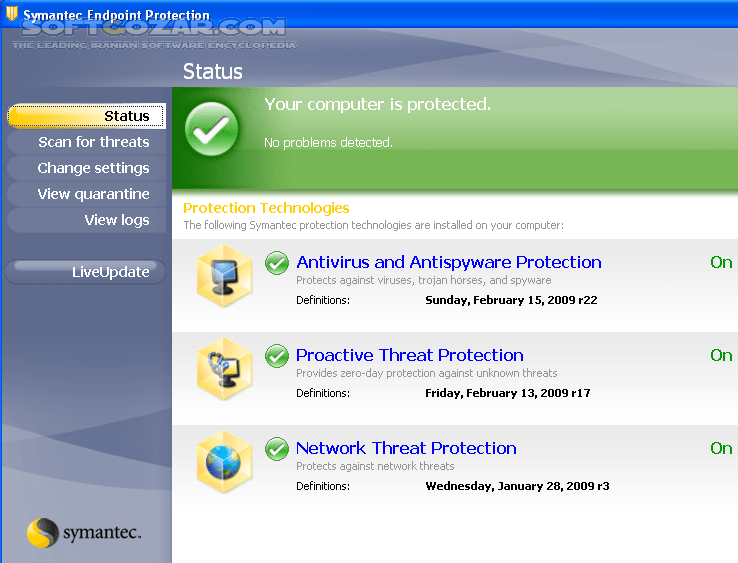Click definitions date Friday, February 13, 2009 r17
Image resolution: width=738 pixels, height=563 pixels.
click(507, 393)
